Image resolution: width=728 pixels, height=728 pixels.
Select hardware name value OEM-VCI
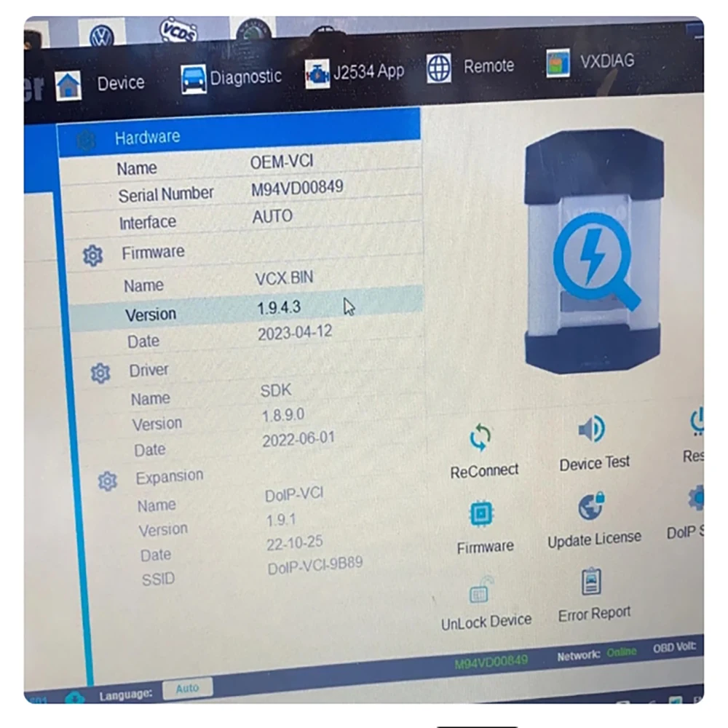[282, 162]
